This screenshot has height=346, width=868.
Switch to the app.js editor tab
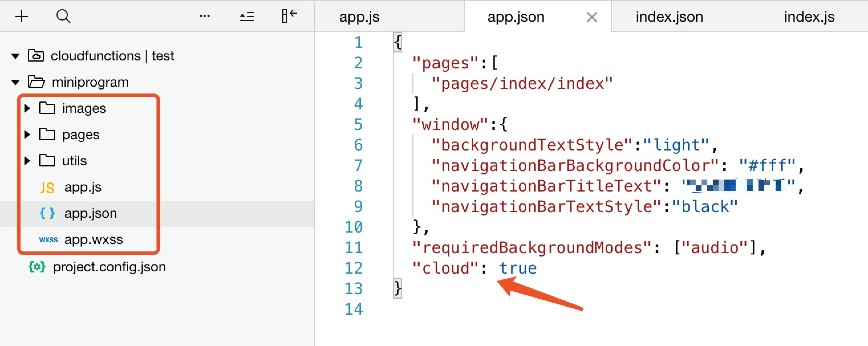pos(359,17)
